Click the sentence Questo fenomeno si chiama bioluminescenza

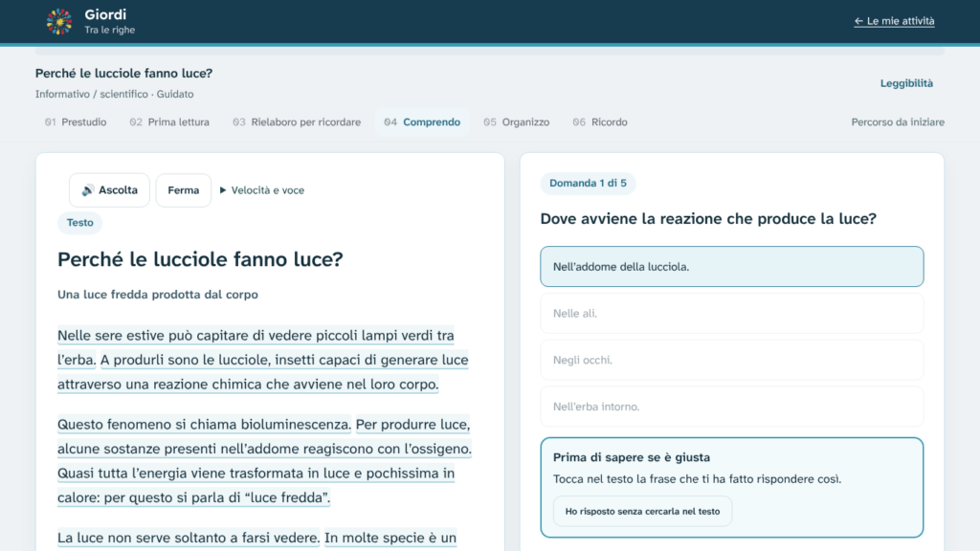(204, 424)
